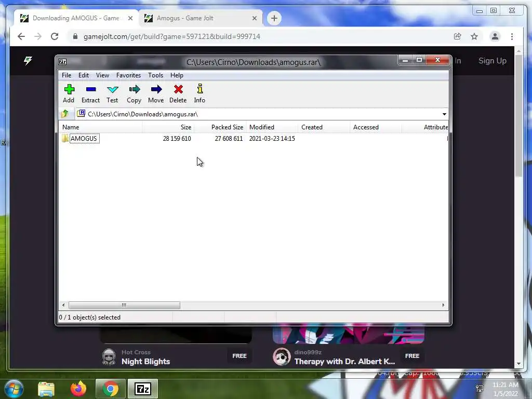Click the 7z logo in the title bar
The height and width of the screenshot is (399, 532).
[x=62, y=62]
